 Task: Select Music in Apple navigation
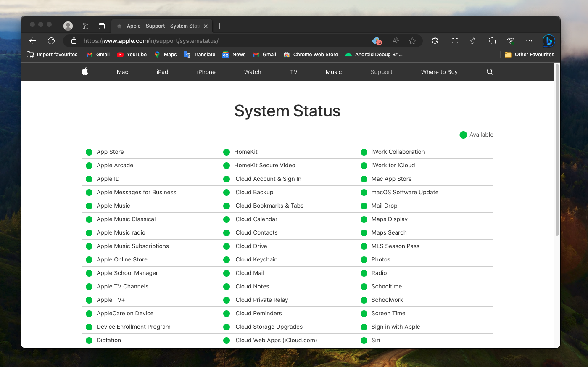334,72
